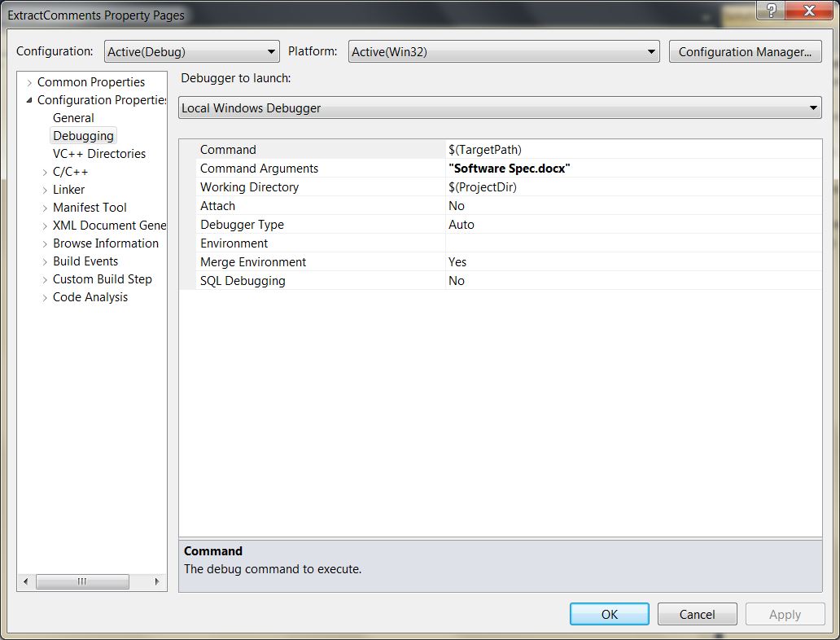This screenshot has height=640, width=840.
Task: Expand the Build Events section
Action: point(45,261)
